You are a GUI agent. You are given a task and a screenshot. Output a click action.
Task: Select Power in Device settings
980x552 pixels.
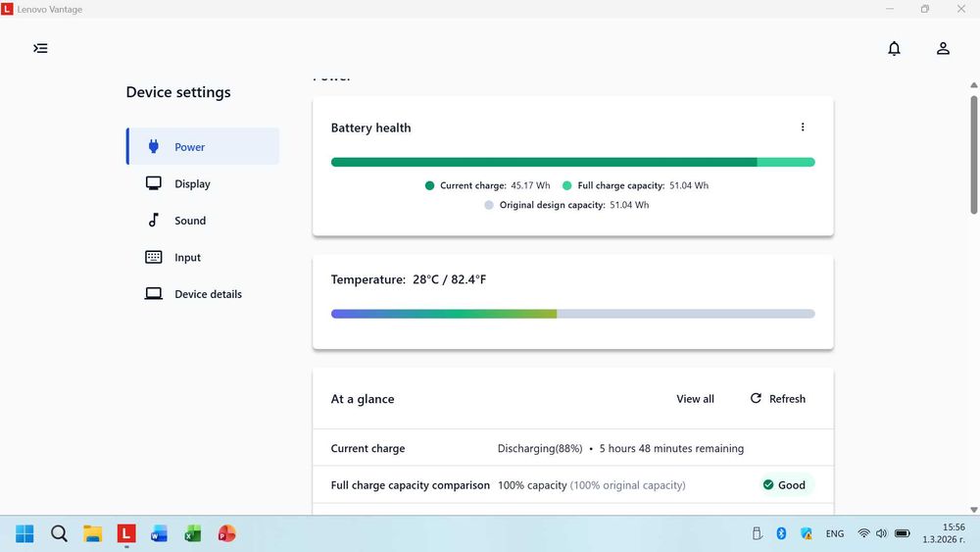[x=203, y=146]
